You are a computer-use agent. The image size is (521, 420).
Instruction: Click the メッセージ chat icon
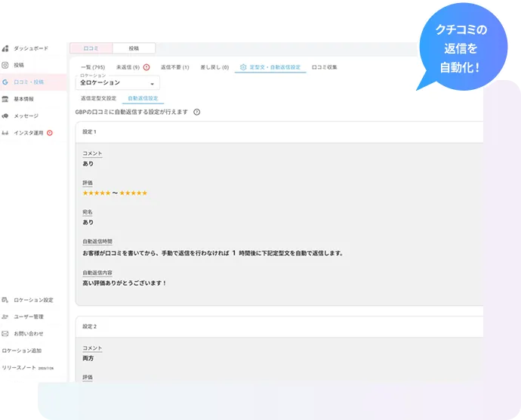click(x=5, y=116)
